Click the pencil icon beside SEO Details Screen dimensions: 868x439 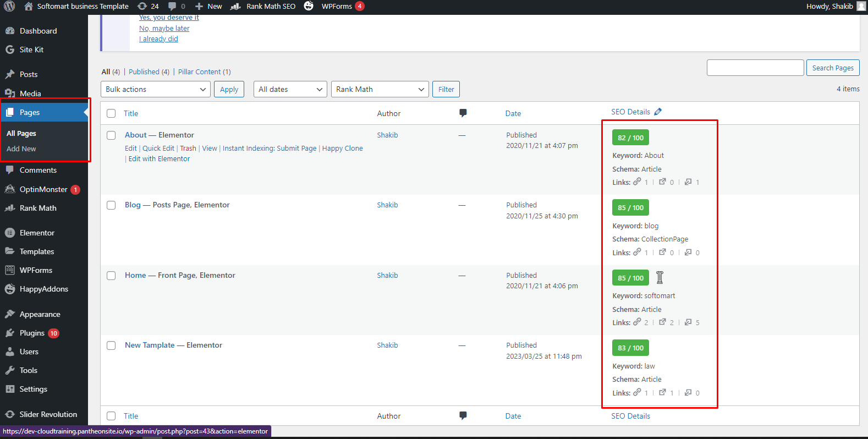(x=658, y=112)
